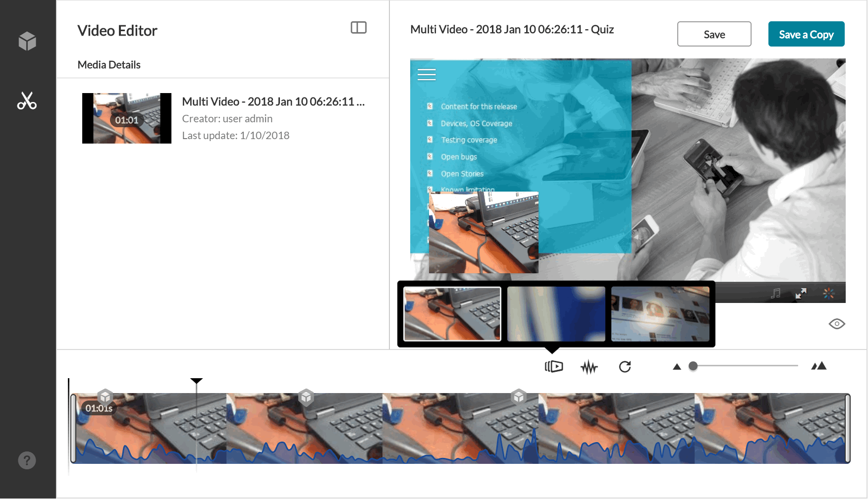868x499 pixels.
Task: Toggle the preview eye icon
Action: [x=837, y=324]
